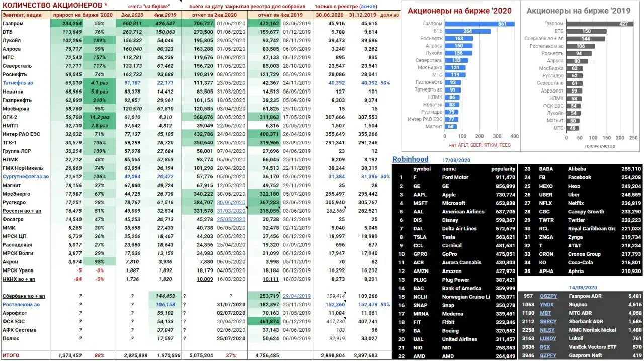This screenshot has width=644, height=361.
Task: Click underlined date 31/03/2020 in Россети row
Action: (230, 211)
